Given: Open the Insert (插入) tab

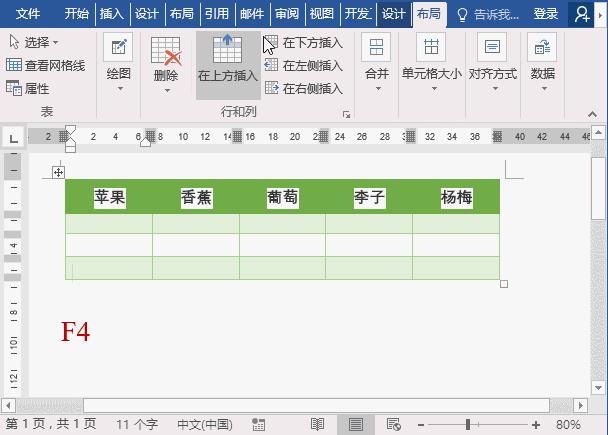Looking at the screenshot, I should [x=112, y=14].
